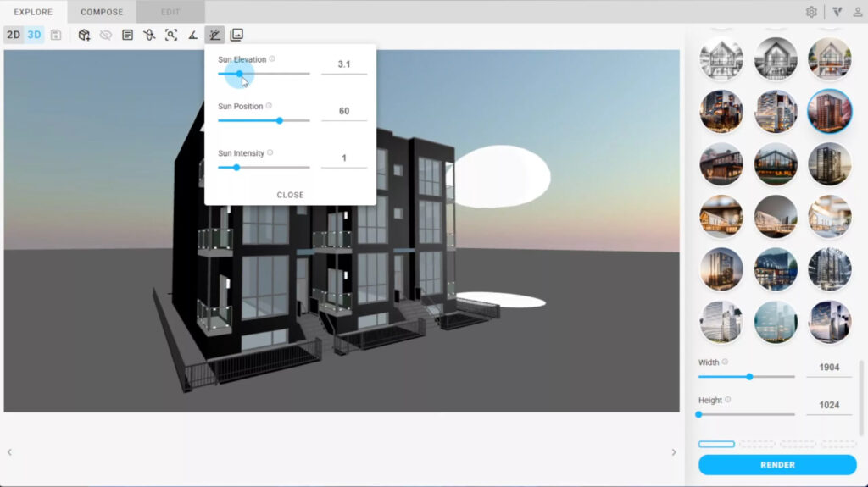
Task: Expand the left panel with the chevron arrow
Action: (x=9, y=452)
